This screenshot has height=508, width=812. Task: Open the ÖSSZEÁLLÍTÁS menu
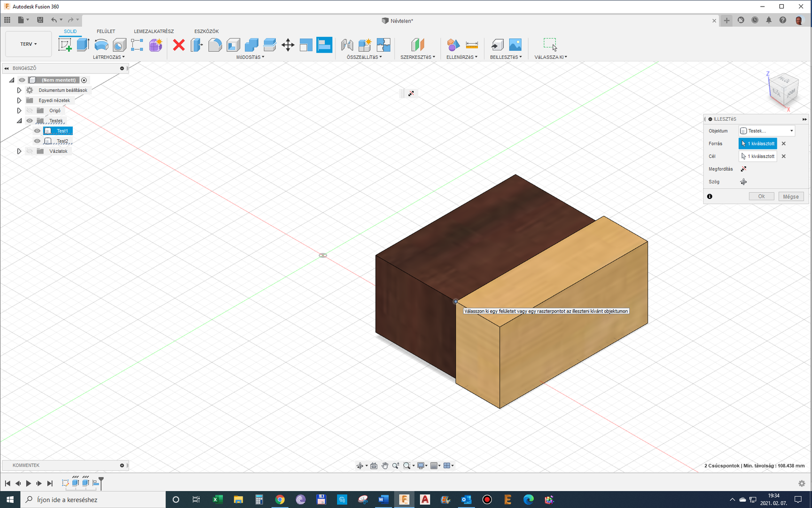(364, 57)
